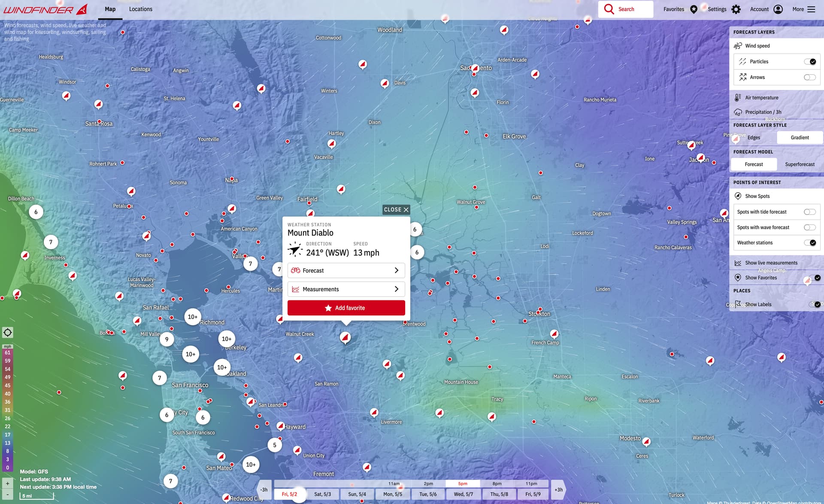Open the Search box

tap(626, 9)
